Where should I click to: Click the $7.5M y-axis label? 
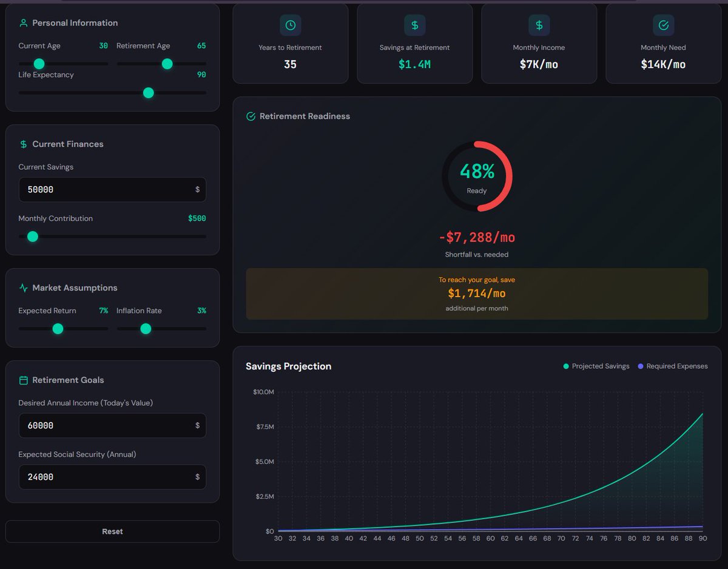264,427
